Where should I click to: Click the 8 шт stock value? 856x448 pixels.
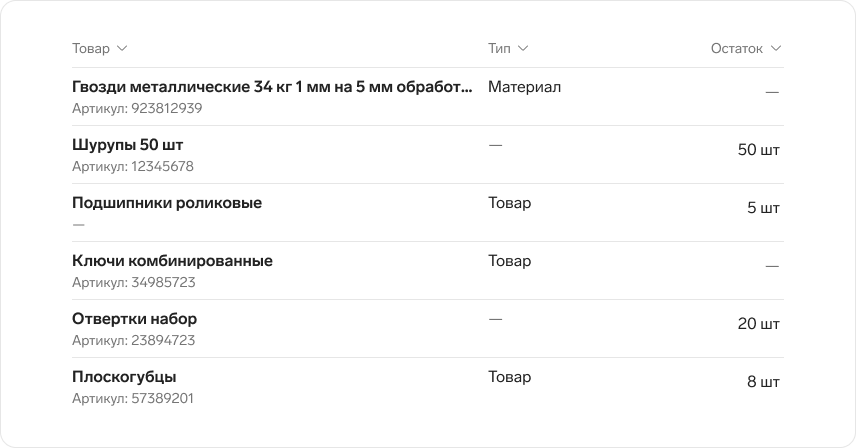(763, 381)
